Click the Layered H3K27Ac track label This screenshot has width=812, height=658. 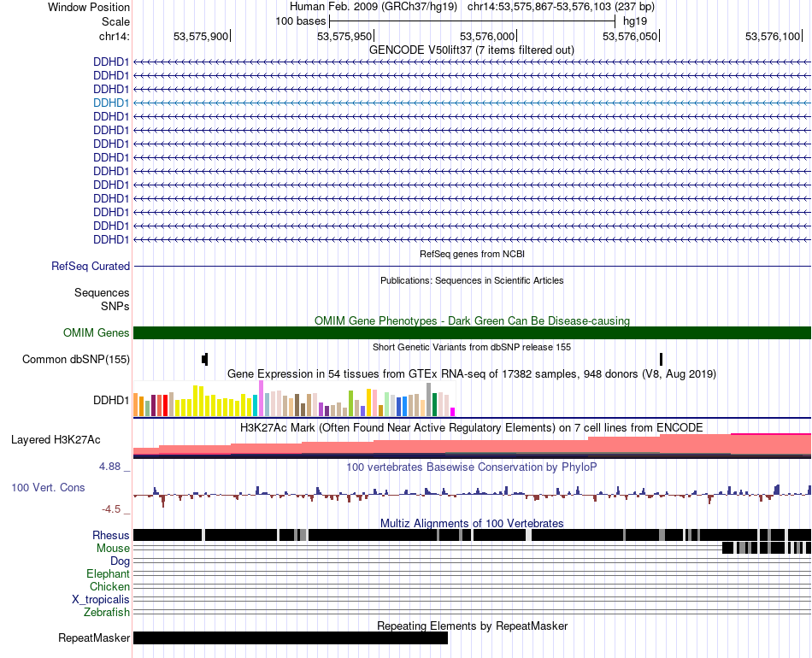56,439
